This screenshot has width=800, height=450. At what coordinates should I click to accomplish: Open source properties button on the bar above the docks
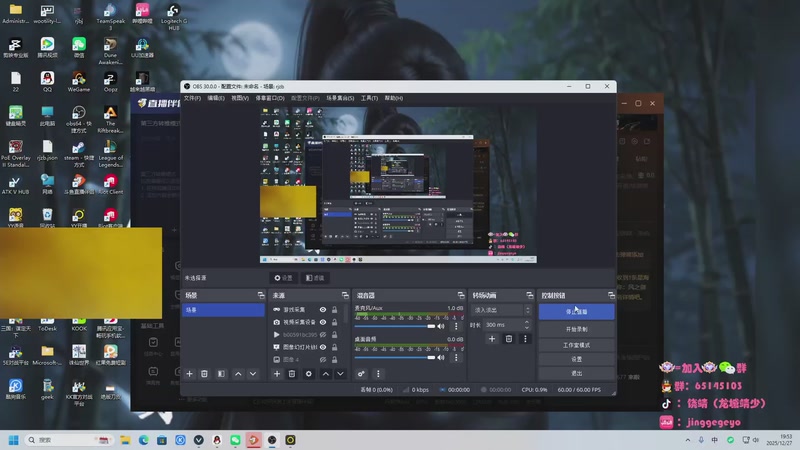tap(284, 278)
